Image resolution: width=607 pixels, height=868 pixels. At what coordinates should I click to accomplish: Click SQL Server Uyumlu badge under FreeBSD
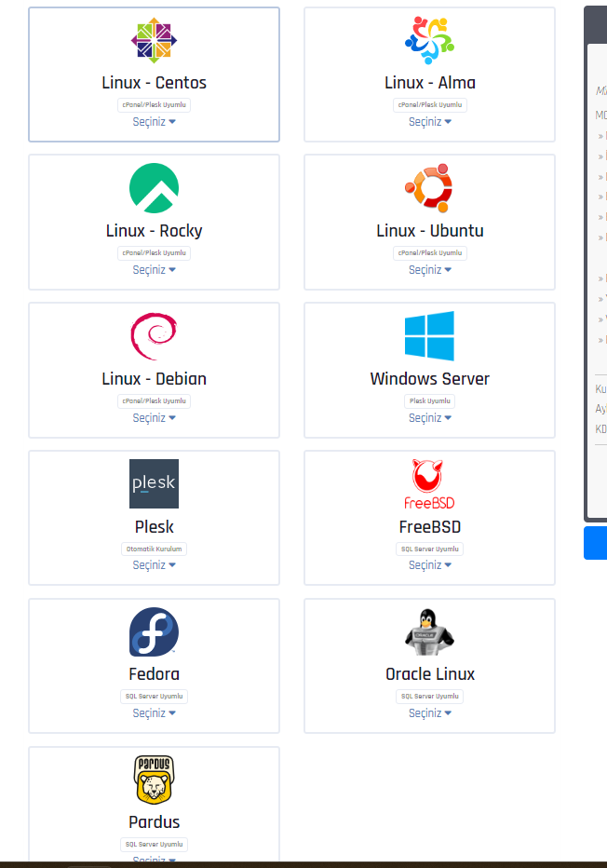pyautogui.click(x=430, y=549)
